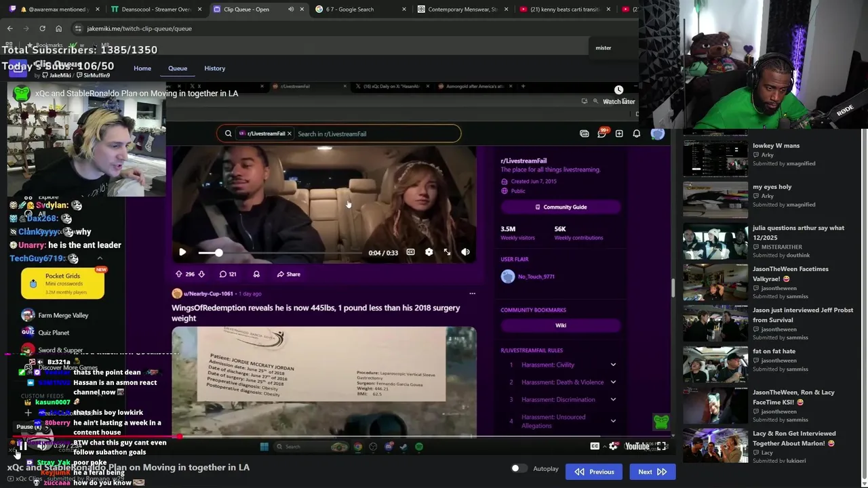The height and width of the screenshot is (488, 868).
Task: Click the Reddit video settings gear
Action: (x=429, y=252)
